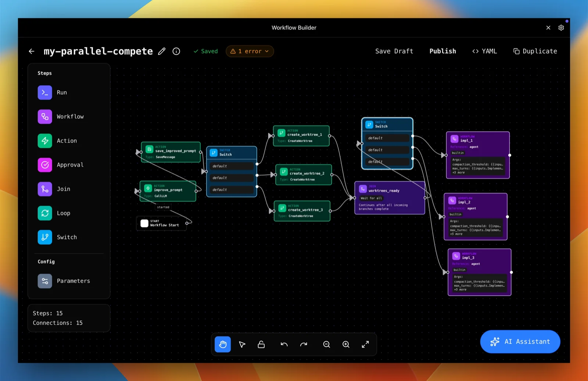
Task: Click the pencil icon to rename workflow
Action: tap(162, 51)
